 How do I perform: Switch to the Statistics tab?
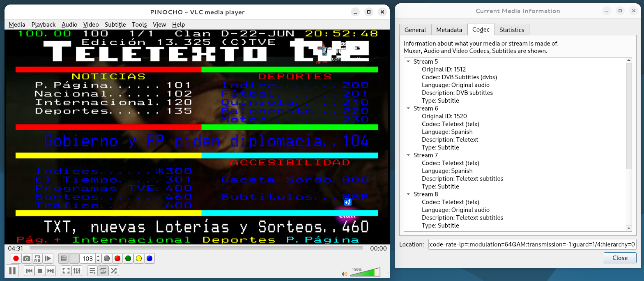coord(512,30)
